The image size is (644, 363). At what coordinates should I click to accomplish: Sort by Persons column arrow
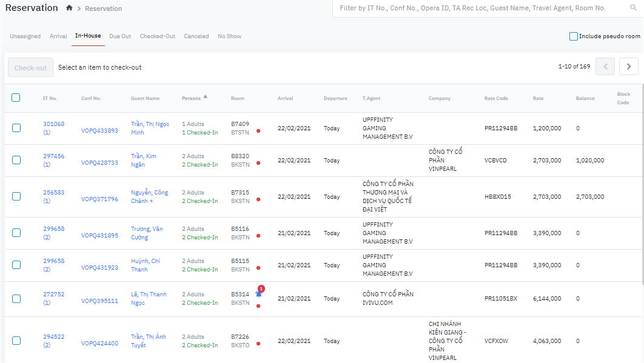(205, 97)
